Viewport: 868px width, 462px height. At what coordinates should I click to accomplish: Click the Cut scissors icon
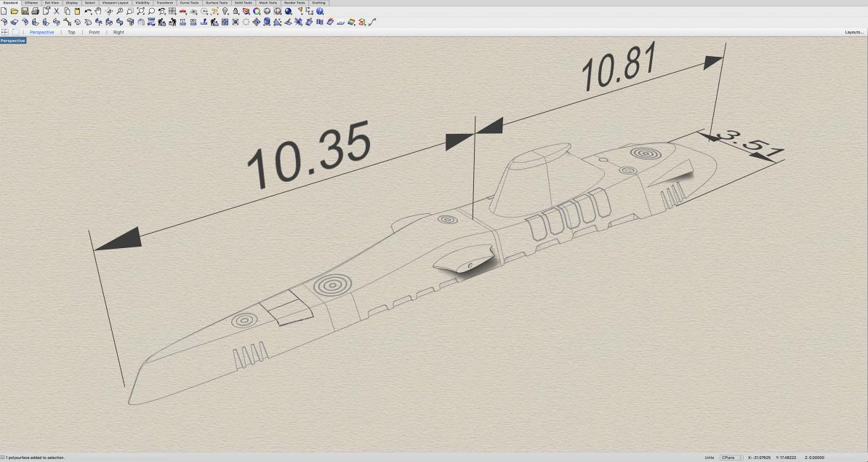click(x=56, y=12)
